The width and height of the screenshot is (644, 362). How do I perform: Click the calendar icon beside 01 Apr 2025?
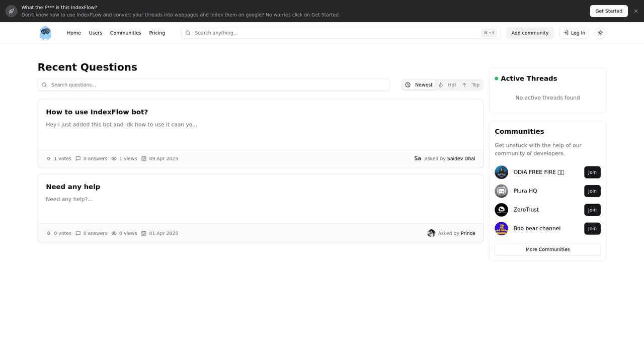point(144,233)
